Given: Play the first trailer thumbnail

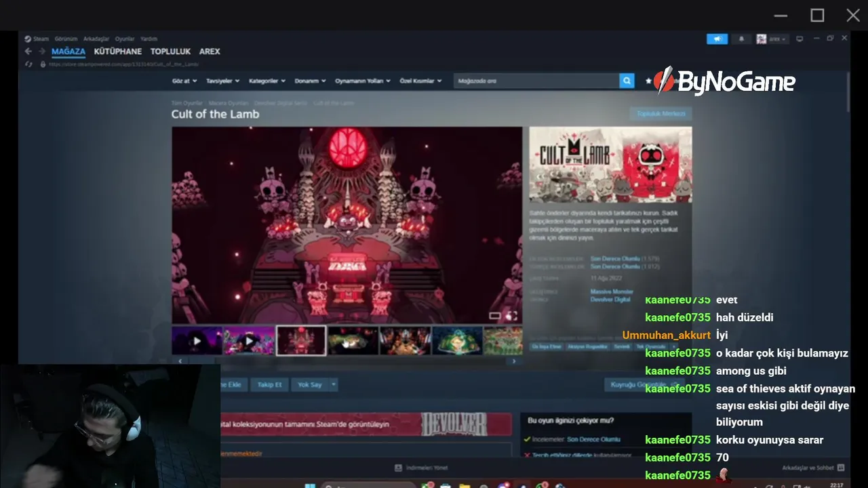Looking at the screenshot, I should (197, 341).
